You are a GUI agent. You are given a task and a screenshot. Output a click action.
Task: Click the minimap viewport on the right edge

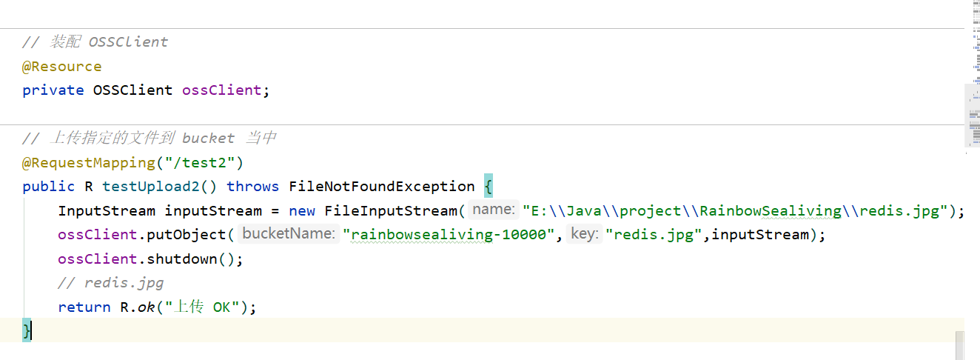tap(972, 117)
